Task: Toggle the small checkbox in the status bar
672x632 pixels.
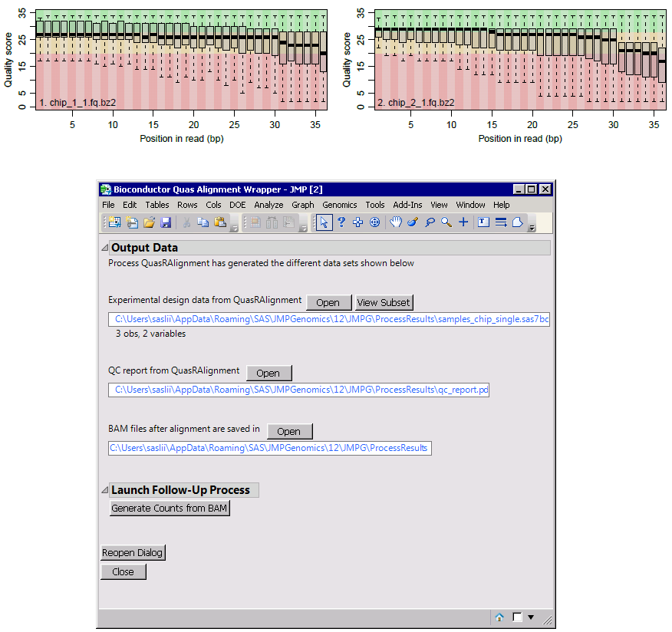Action: click(517, 617)
